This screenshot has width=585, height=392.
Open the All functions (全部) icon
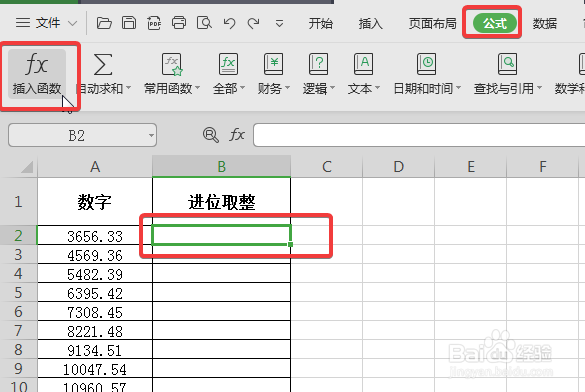pyautogui.click(x=228, y=64)
